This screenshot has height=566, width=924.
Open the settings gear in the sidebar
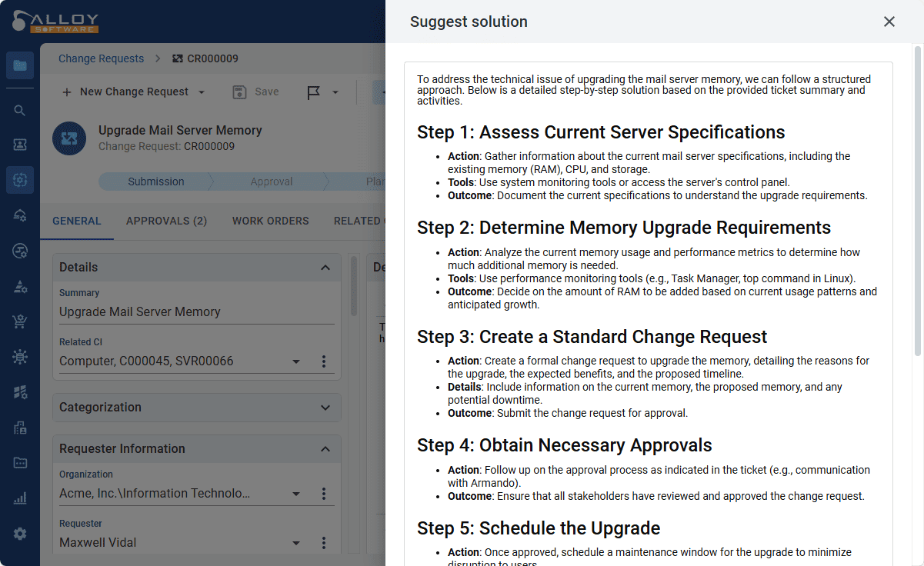[20, 534]
